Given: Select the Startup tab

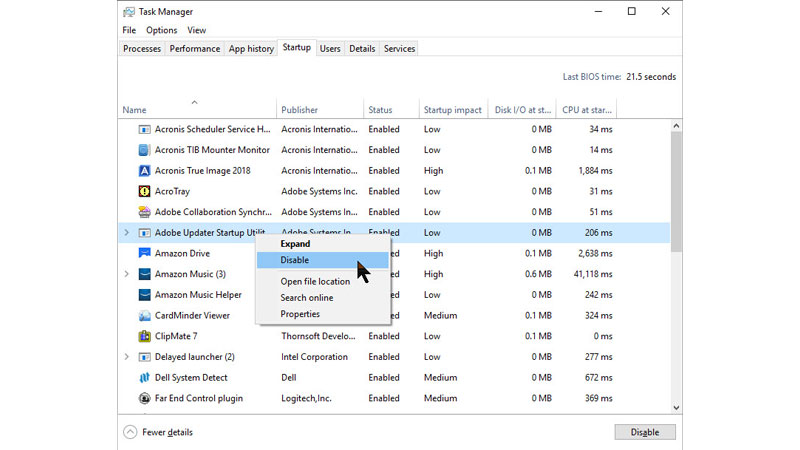Looking at the screenshot, I should click(x=296, y=47).
